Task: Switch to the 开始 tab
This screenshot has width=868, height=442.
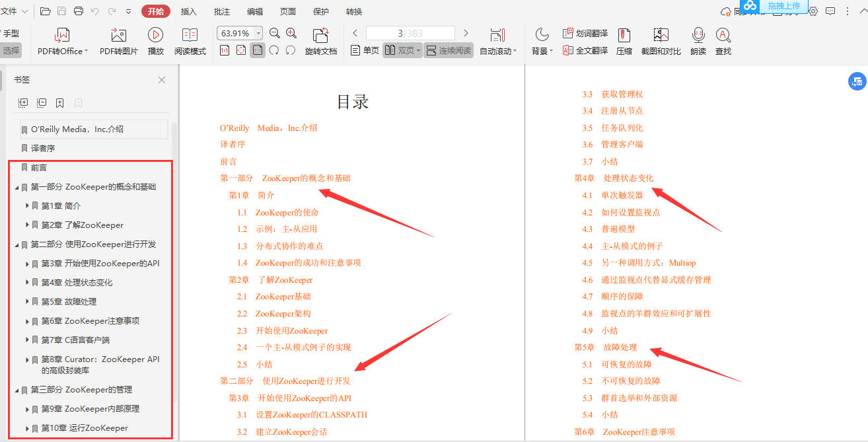Action: (156, 11)
